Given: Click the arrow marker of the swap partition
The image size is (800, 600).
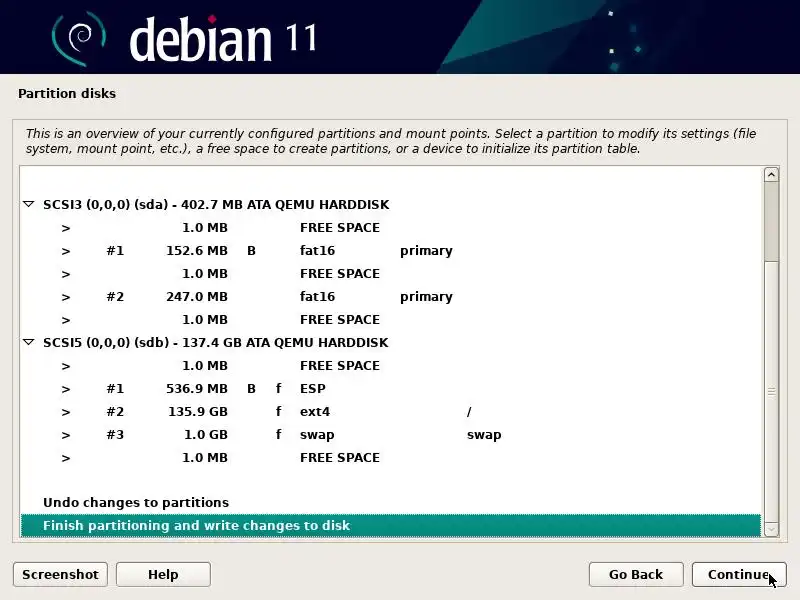Looking at the screenshot, I should 66,435.
